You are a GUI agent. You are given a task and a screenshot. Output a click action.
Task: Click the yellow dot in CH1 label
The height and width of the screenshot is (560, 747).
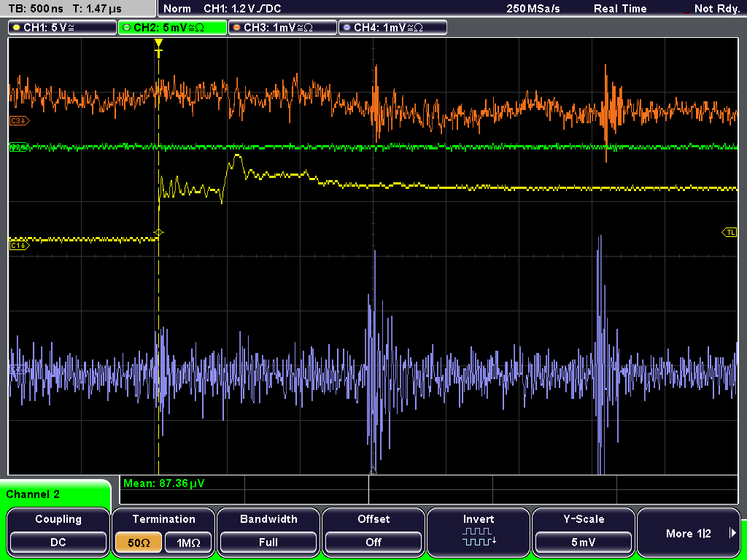pyautogui.click(x=17, y=28)
